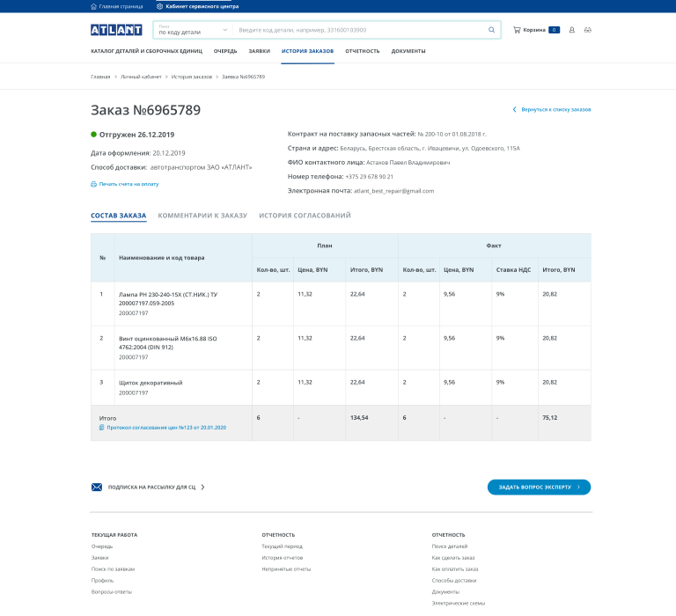
Task: Switch to Комментарии к заказу tab
Action: (x=202, y=215)
